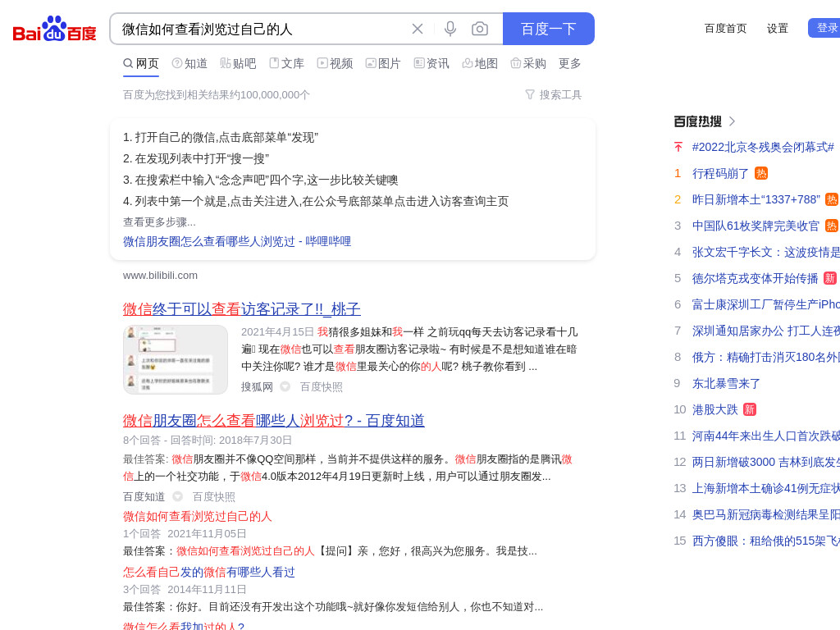840x630 pixels.
Task: Expand 百度热搜 with chevron arrow
Action: tap(732, 121)
